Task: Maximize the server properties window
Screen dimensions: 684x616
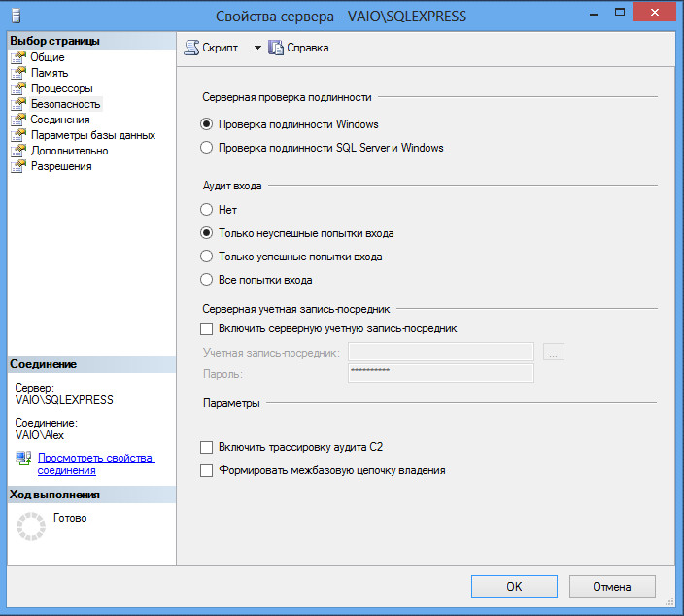Action: click(x=620, y=13)
